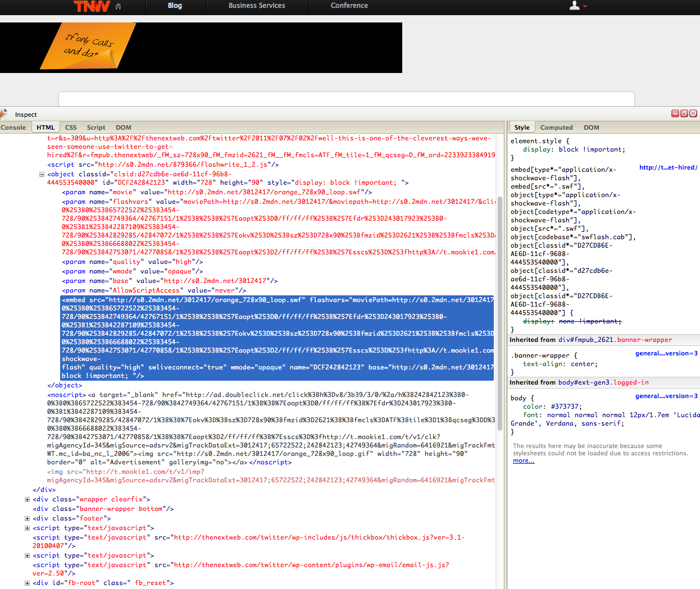Screen dimensions: 700x589
Task: Select the thickbox.js script node
Action: 249,541
